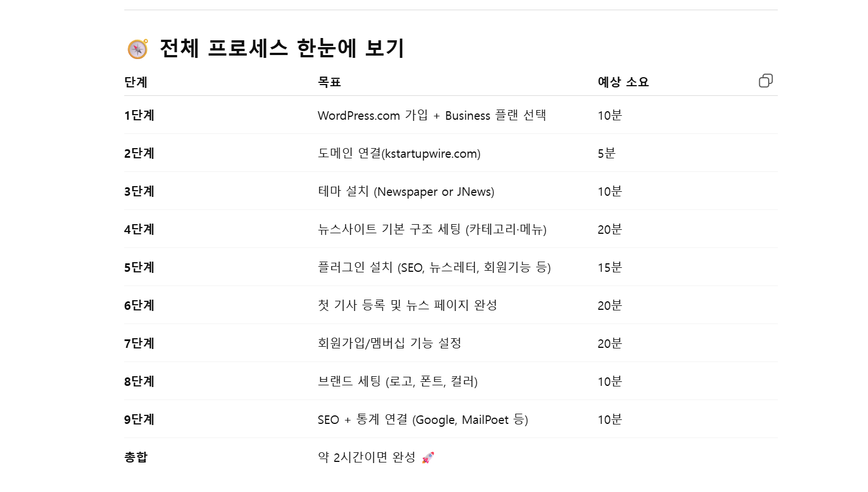The height and width of the screenshot is (492, 868).
Task: Select the 3단계 row label
Action: coord(140,192)
